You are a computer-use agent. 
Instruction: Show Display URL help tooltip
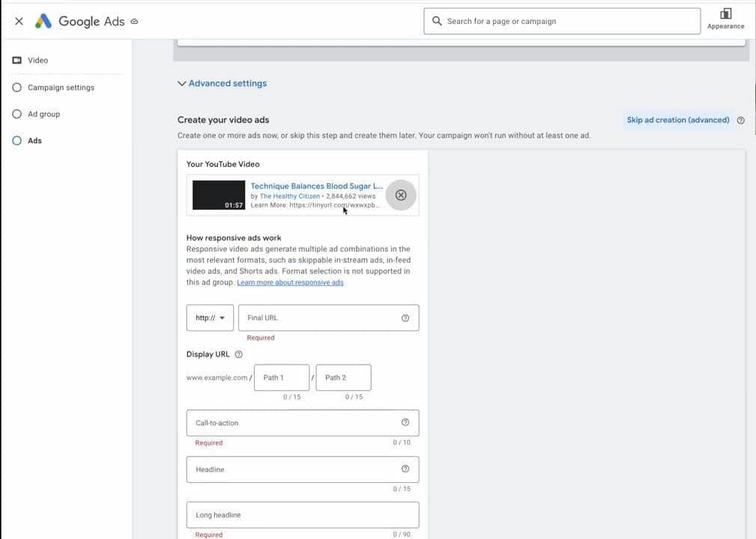click(238, 354)
